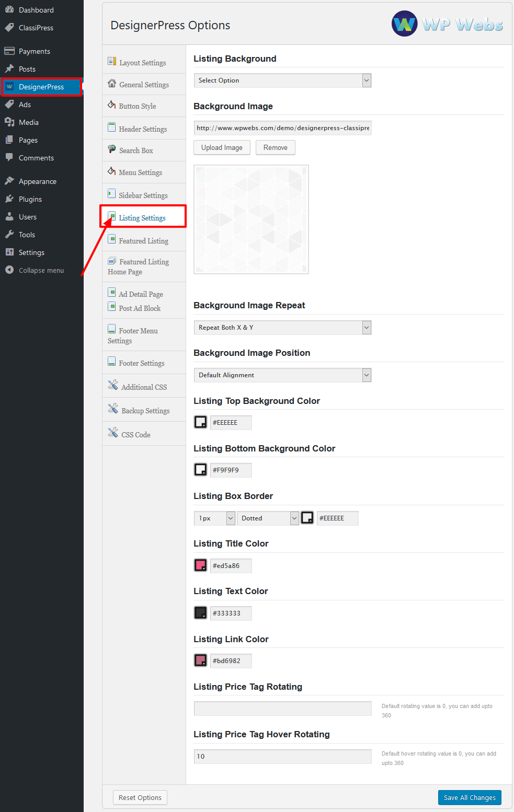Open the Listing Link Color swatch
Viewport: 514px width, 812px height.
[x=201, y=660]
